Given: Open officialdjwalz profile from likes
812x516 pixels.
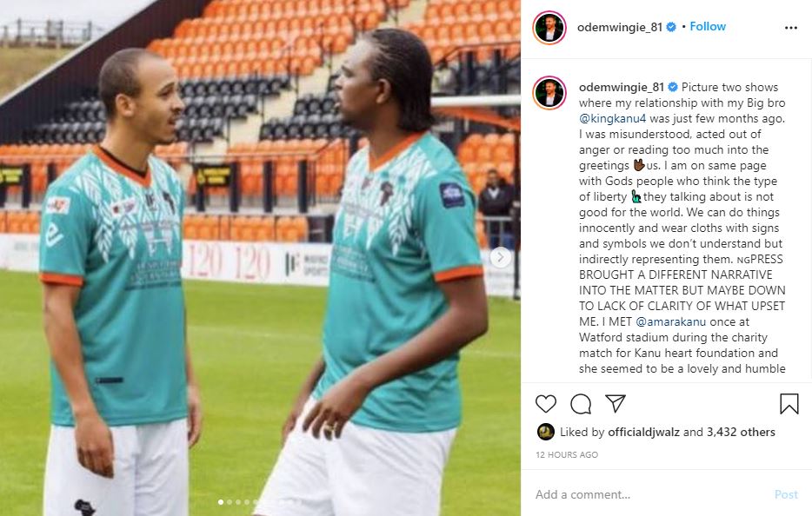Looking at the screenshot, I should tap(643, 432).
